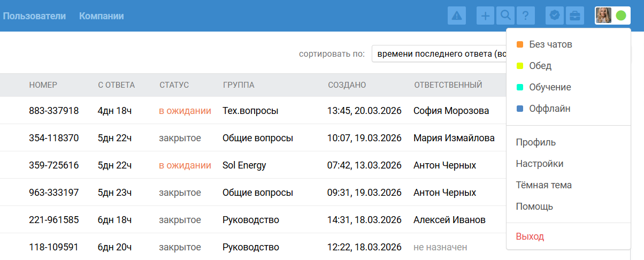Click the Sol Energy group cell
644x260 pixels.
[x=244, y=165]
